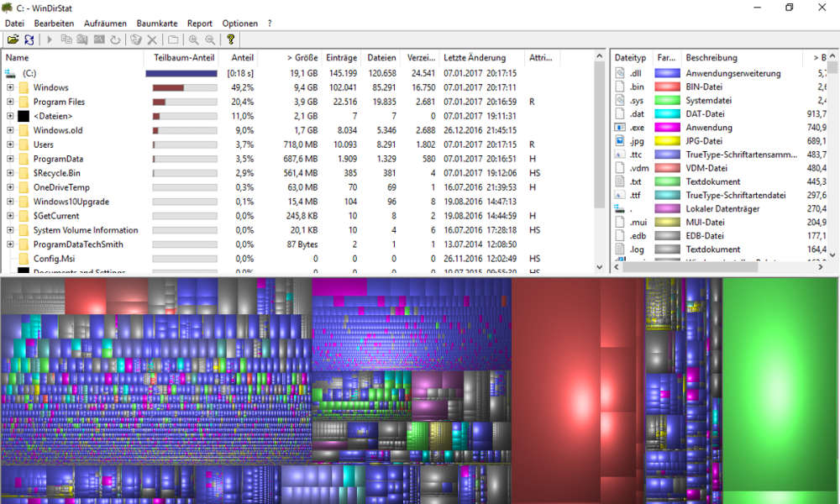This screenshot has width=840, height=504.
Task: Sort by the Letzte Änderung column header
Action: tap(481, 58)
